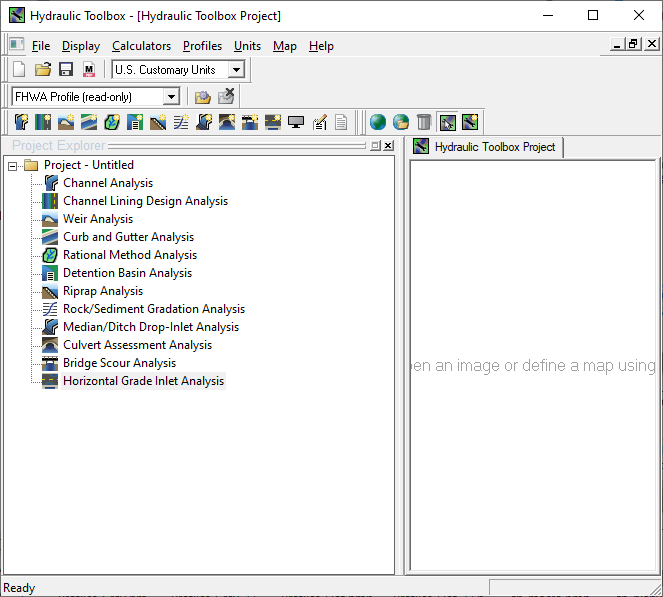This screenshot has height=597, width=663.
Task: Save project using the floppy disk icon
Action: pos(66,69)
